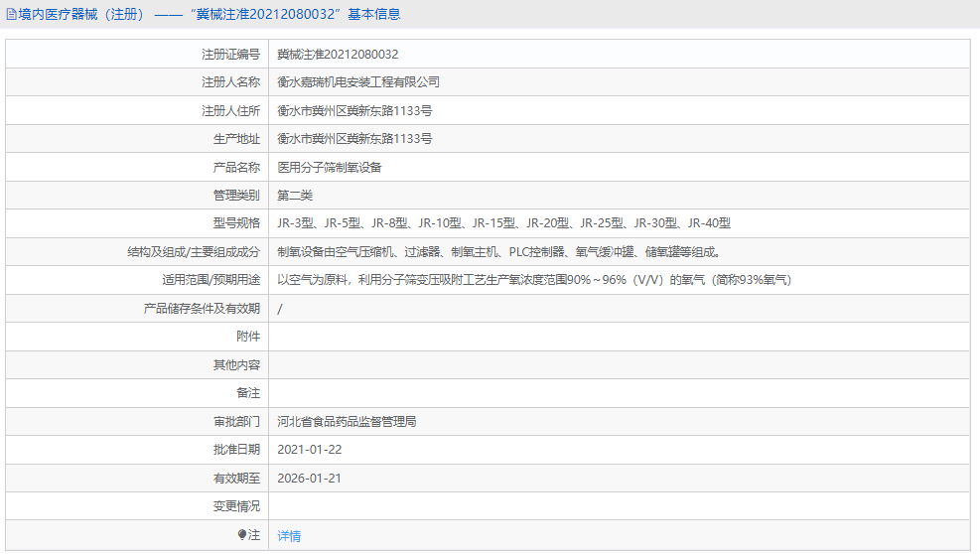Click the document icon in the page header
The height and width of the screenshot is (554, 980).
point(11,15)
